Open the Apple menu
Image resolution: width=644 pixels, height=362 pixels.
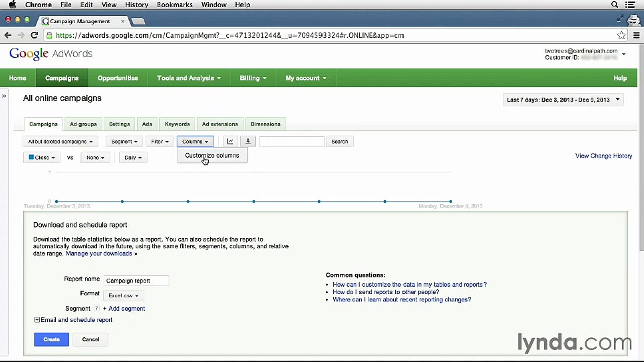click(12, 5)
